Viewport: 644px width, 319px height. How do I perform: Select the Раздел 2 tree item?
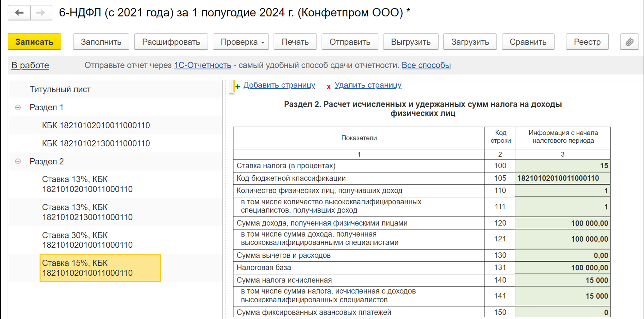pos(47,161)
